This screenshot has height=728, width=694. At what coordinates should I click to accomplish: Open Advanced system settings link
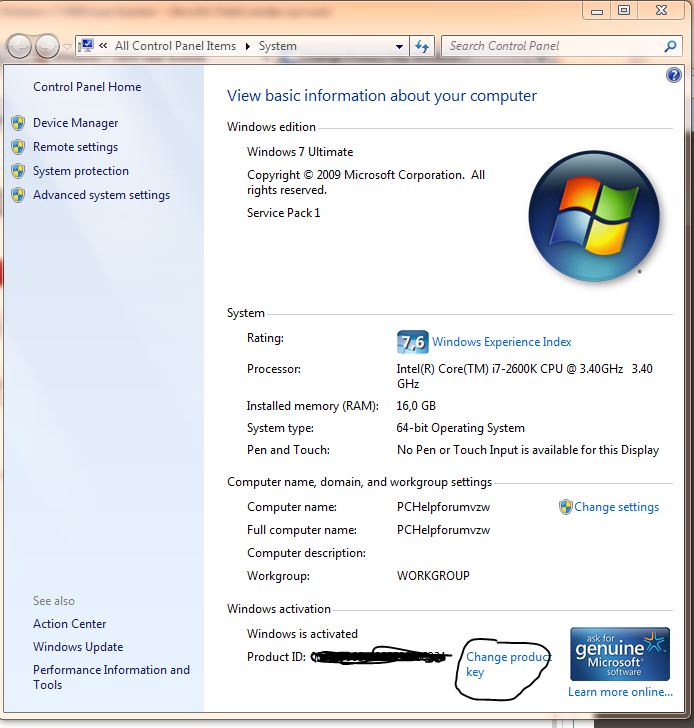coord(102,195)
